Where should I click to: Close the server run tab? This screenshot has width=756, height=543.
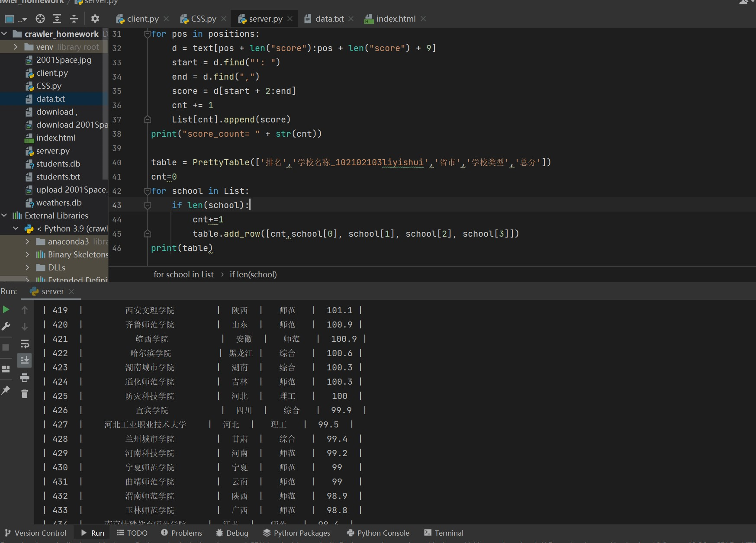click(x=71, y=292)
